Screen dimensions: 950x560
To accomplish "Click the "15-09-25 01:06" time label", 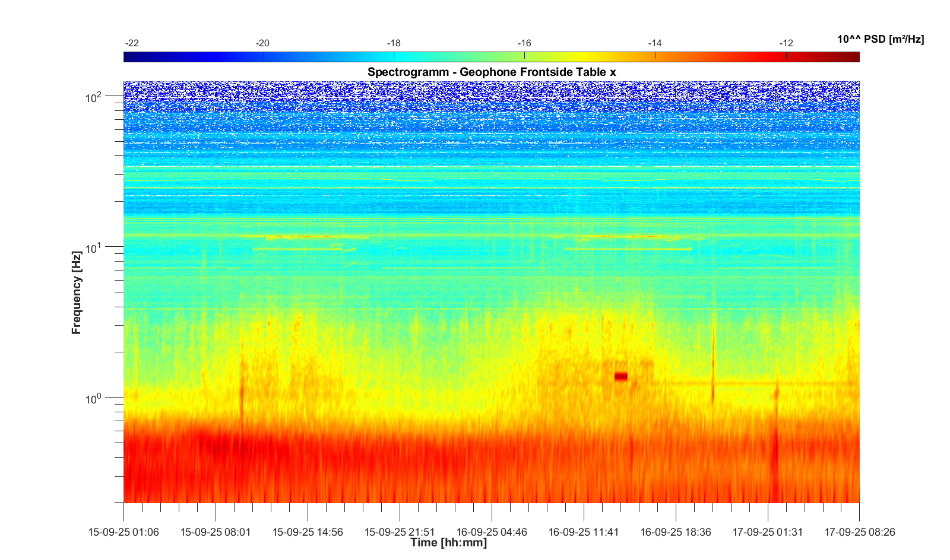I will (x=123, y=532).
